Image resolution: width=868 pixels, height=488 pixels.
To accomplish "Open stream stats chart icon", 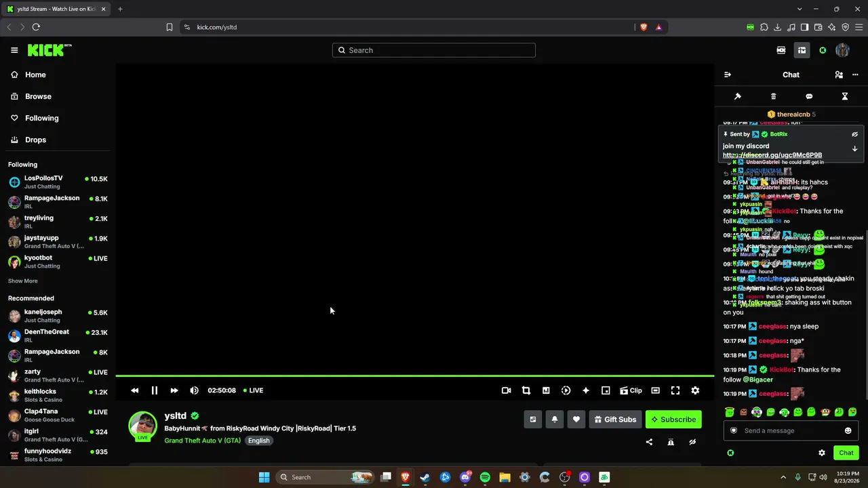I will (546, 390).
